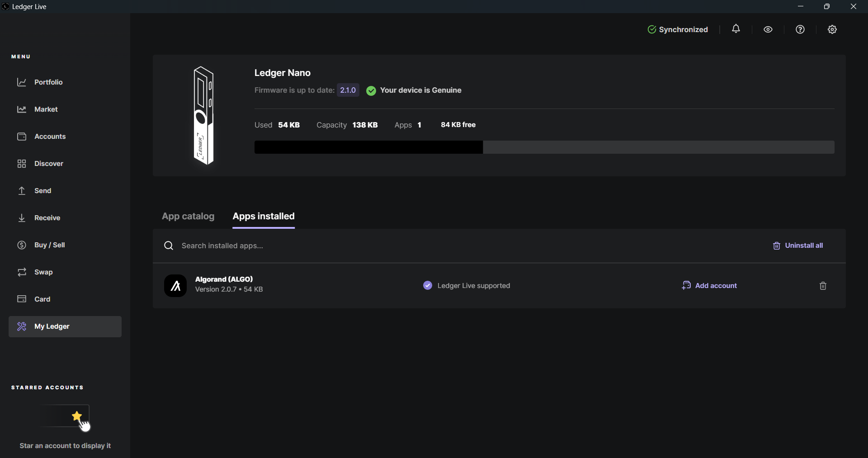Uninstall Algorand with the trash icon
868x458 pixels.
[x=823, y=286]
